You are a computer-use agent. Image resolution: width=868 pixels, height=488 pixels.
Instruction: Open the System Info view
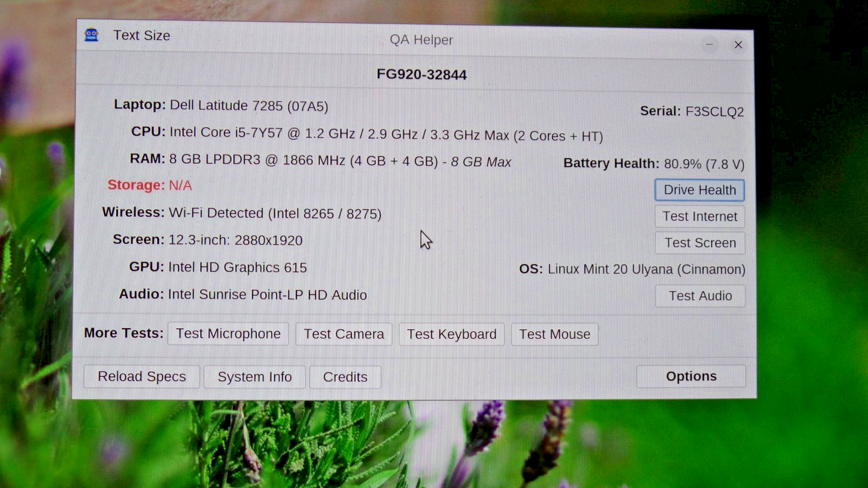point(254,377)
